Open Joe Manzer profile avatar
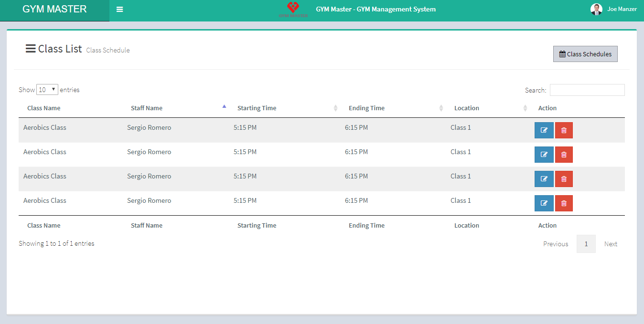 pyautogui.click(x=596, y=9)
